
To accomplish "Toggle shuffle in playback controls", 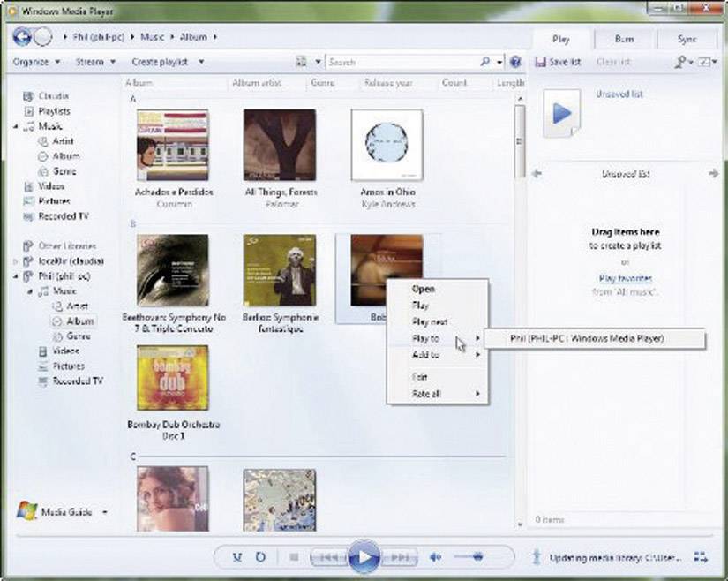I will (237, 556).
